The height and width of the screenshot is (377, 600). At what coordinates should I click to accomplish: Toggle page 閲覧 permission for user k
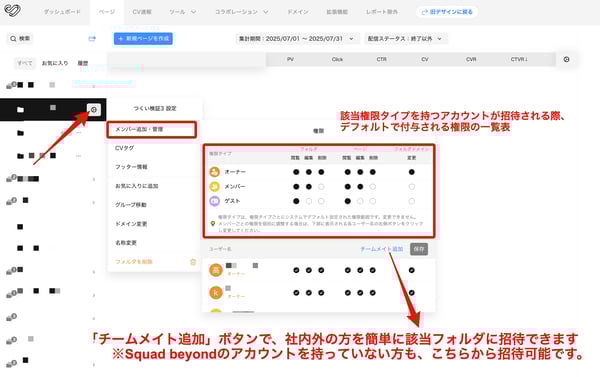click(x=347, y=293)
